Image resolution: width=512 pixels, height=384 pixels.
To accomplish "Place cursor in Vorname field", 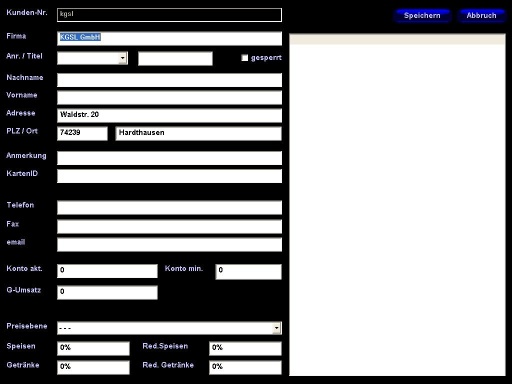I will click(x=169, y=98).
